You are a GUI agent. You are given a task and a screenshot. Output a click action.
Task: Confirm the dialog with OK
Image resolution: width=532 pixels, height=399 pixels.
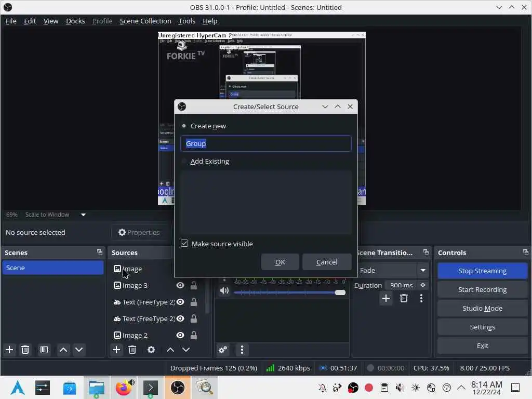(280, 262)
